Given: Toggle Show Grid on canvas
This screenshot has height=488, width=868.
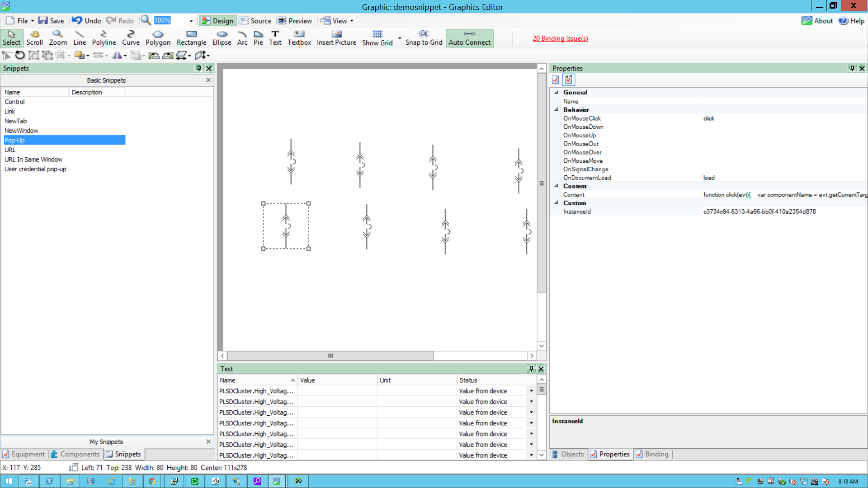Looking at the screenshot, I should (377, 38).
